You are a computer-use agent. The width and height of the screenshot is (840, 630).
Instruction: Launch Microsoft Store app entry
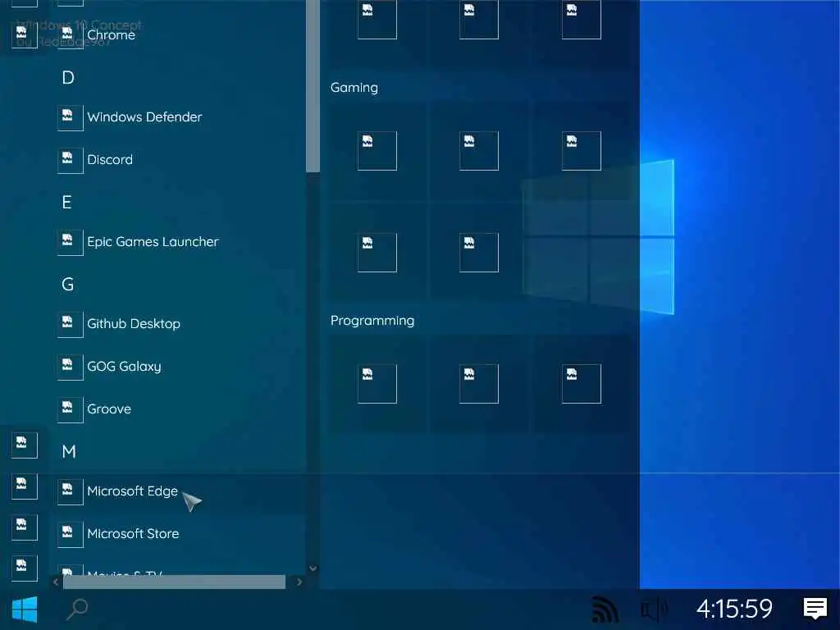(177, 534)
